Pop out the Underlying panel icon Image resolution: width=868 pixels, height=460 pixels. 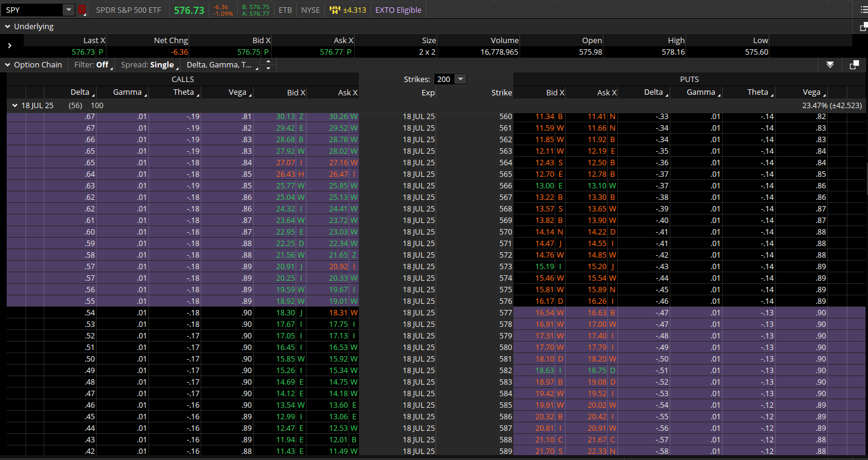tap(863, 27)
